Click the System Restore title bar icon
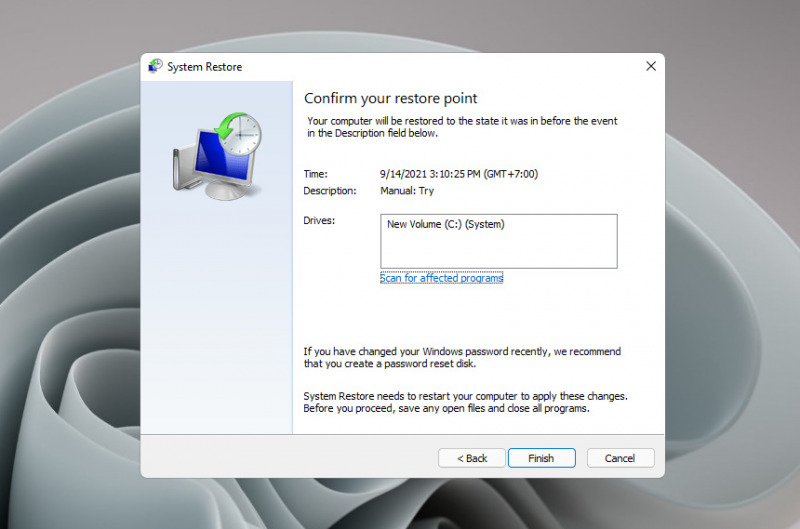 155,67
